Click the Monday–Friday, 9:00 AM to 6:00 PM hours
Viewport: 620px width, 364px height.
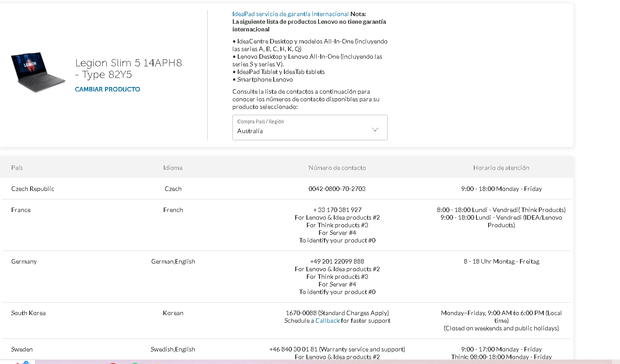point(501,316)
